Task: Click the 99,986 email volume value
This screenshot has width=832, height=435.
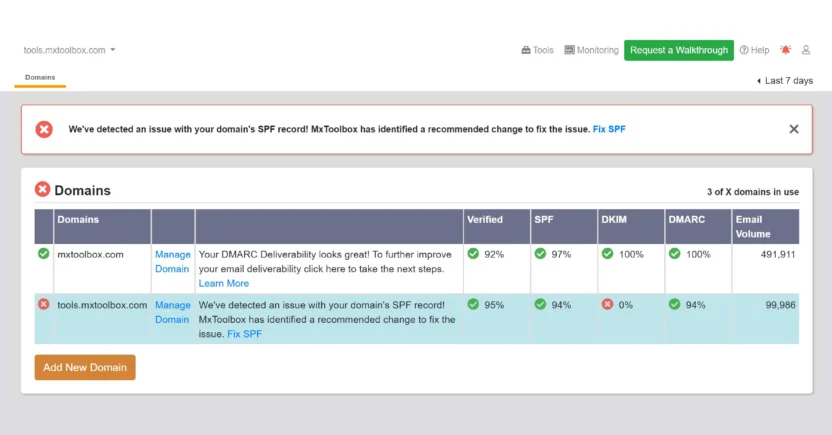Action: [780, 305]
